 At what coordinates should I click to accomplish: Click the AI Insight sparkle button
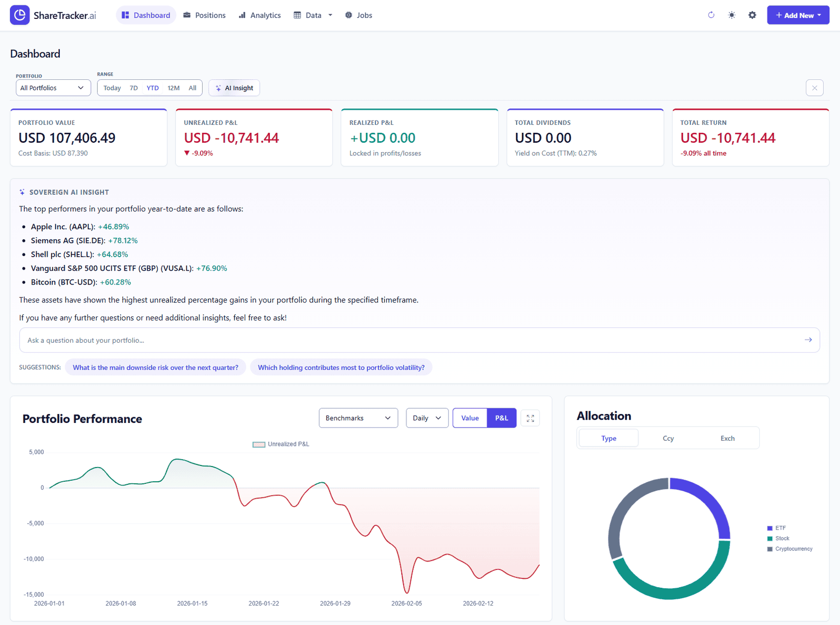(x=218, y=88)
